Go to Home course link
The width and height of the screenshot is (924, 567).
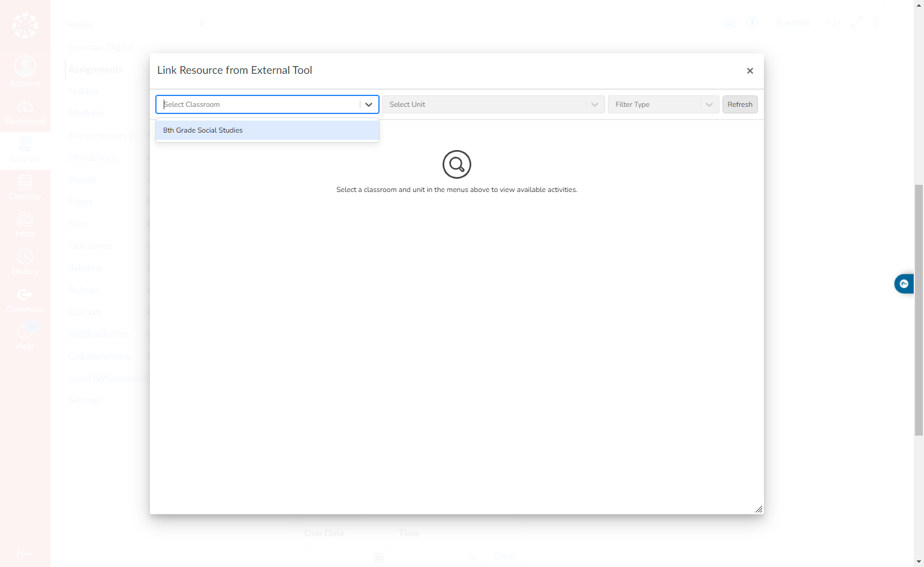coord(81,25)
